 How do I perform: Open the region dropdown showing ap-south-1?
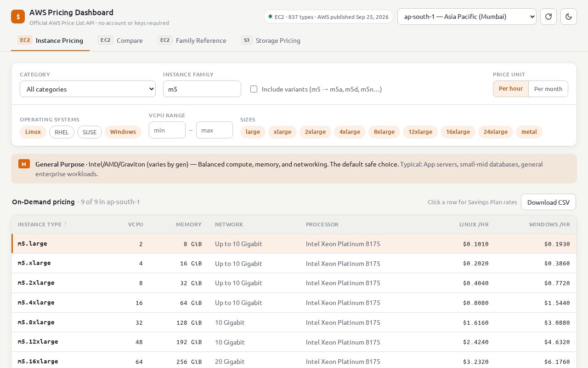[467, 17]
